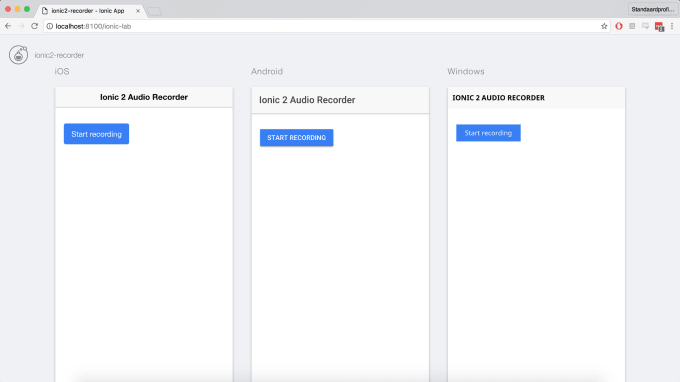The width and height of the screenshot is (680, 382).
Task: Click the gray extension icon beside Opera
Action: coord(632,26)
